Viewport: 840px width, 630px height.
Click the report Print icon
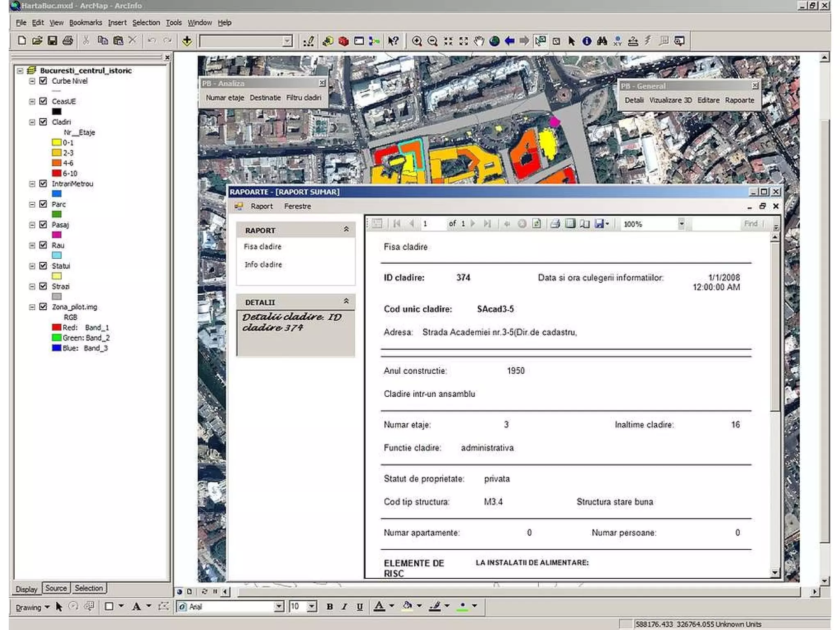tap(555, 224)
